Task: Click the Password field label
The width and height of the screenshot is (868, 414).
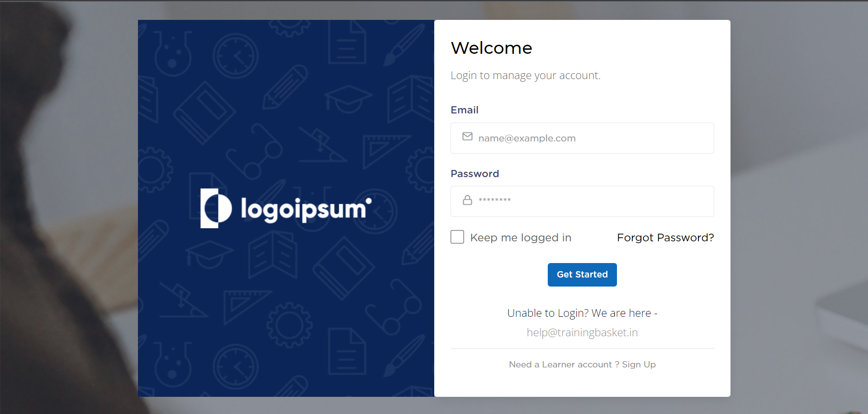Action: [474, 174]
